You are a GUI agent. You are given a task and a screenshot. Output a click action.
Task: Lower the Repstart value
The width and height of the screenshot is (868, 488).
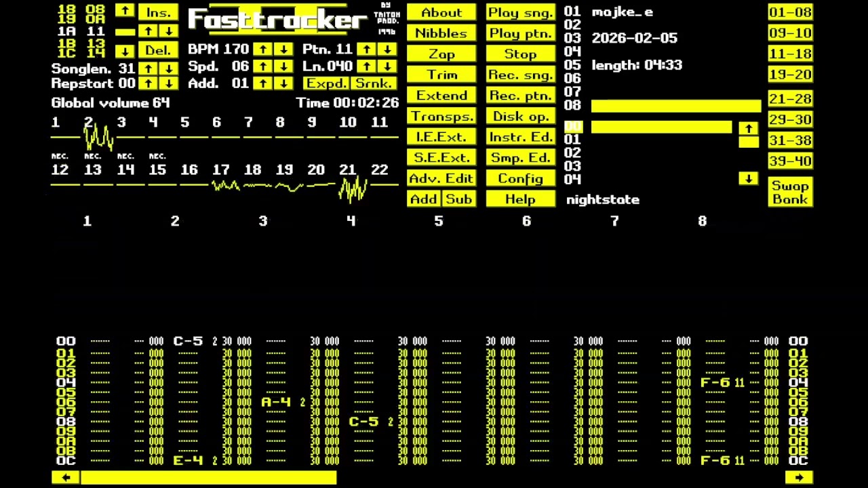pos(169,83)
